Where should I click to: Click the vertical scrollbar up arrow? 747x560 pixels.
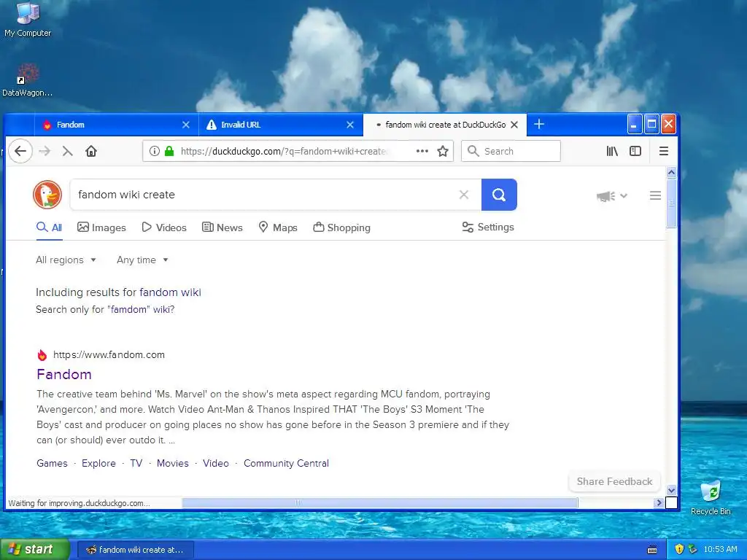point(671,172)
